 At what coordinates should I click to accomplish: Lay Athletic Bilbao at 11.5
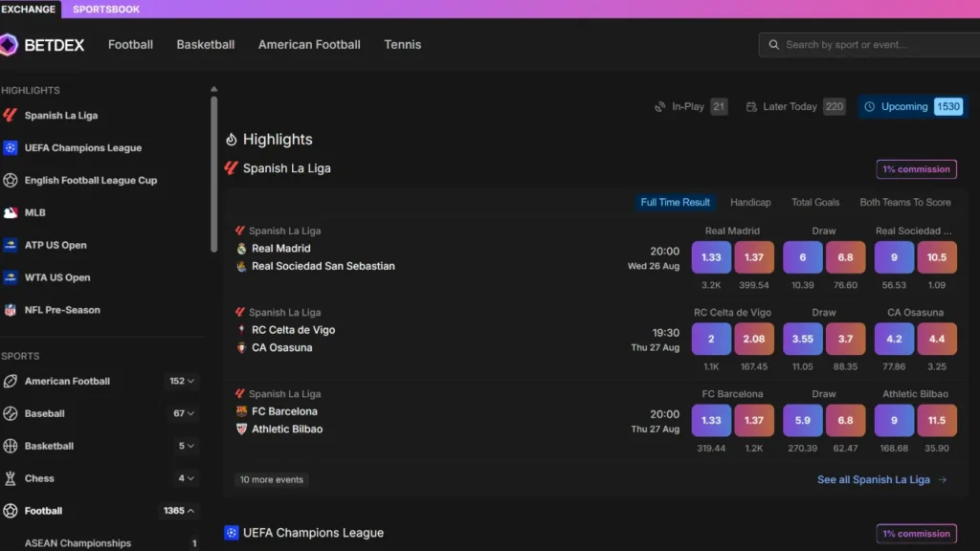pos(937,421)
